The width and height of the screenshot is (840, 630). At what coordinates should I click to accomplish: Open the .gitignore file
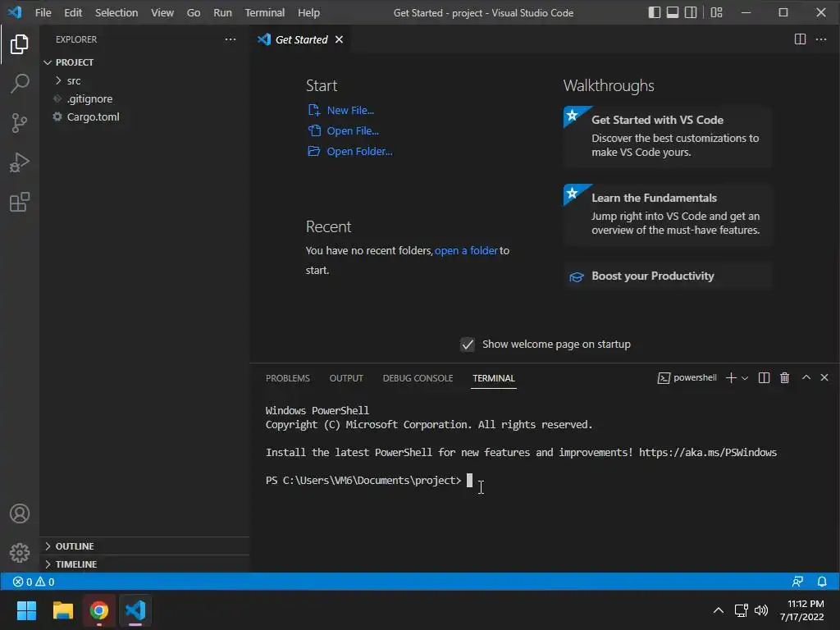pyautogui.click(x=89, y=98)
